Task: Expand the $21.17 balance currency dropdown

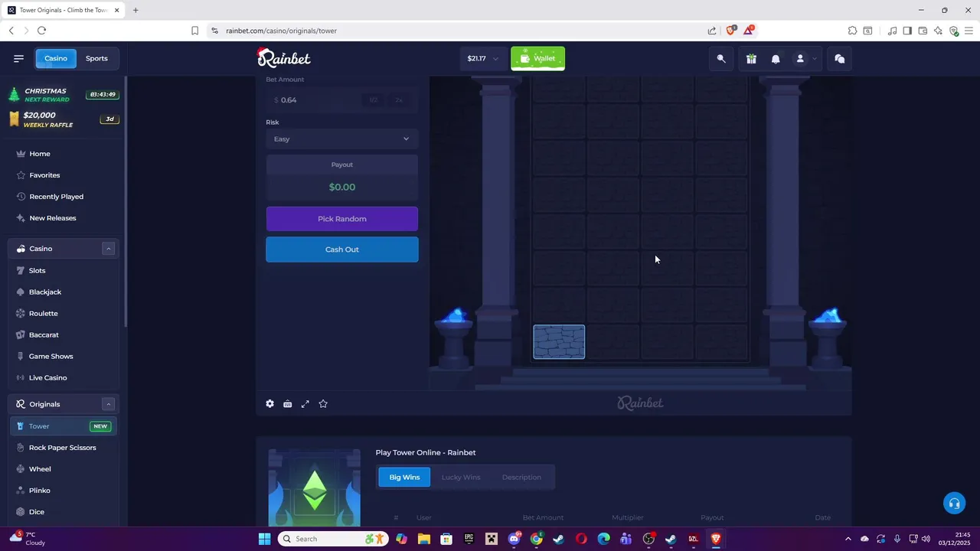Action: (x=483, y=59)
